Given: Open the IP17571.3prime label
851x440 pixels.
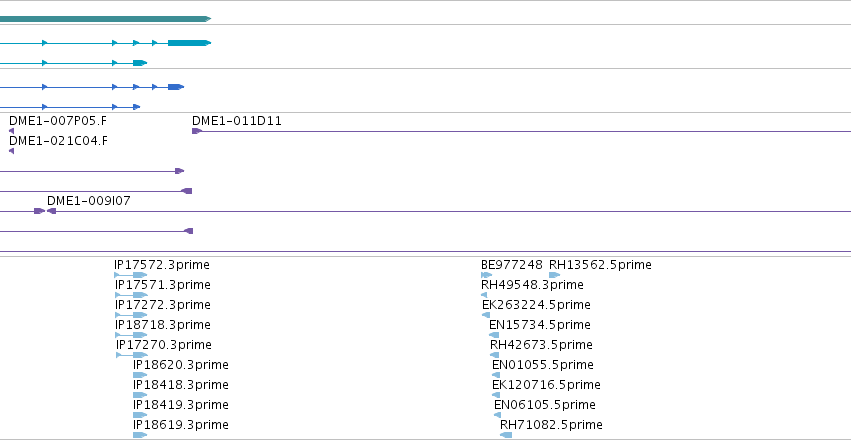Looking at the screenshot, I should (162, 285).
